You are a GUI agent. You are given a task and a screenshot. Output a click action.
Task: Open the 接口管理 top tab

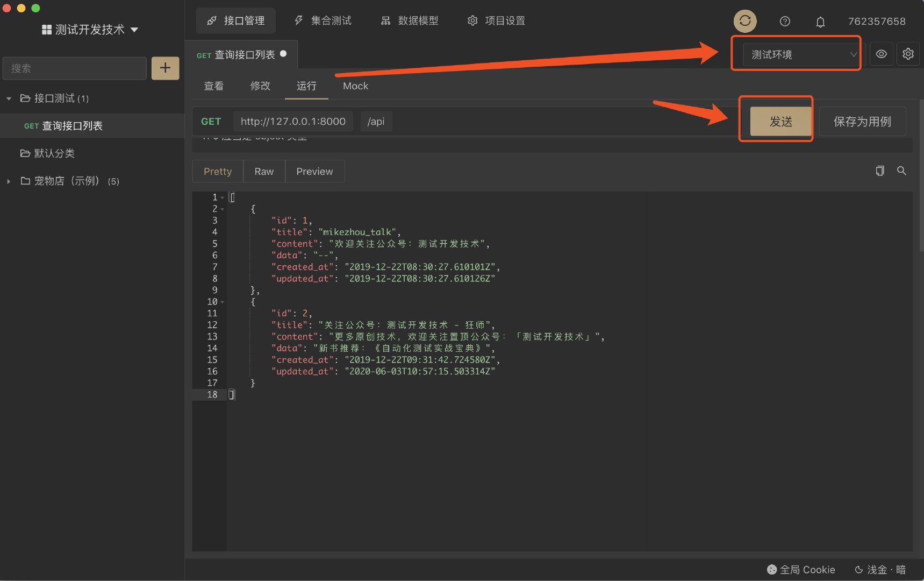point(236,20)
